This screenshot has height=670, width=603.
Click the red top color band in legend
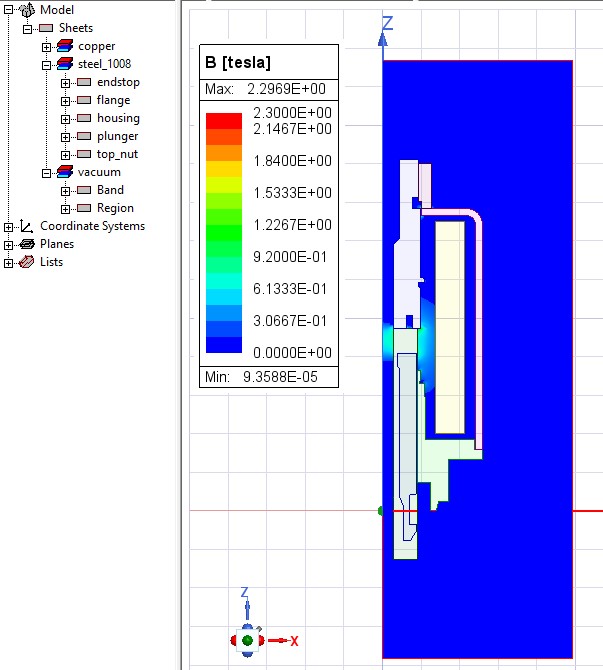point(223,120)
